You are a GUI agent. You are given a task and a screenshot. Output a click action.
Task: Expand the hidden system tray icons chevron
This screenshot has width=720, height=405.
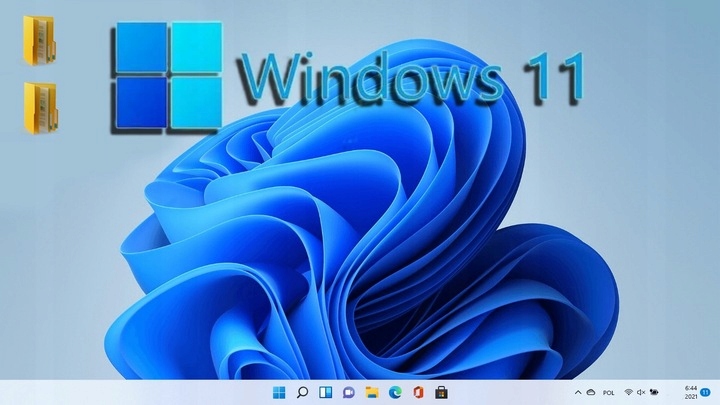pos(578,393)
